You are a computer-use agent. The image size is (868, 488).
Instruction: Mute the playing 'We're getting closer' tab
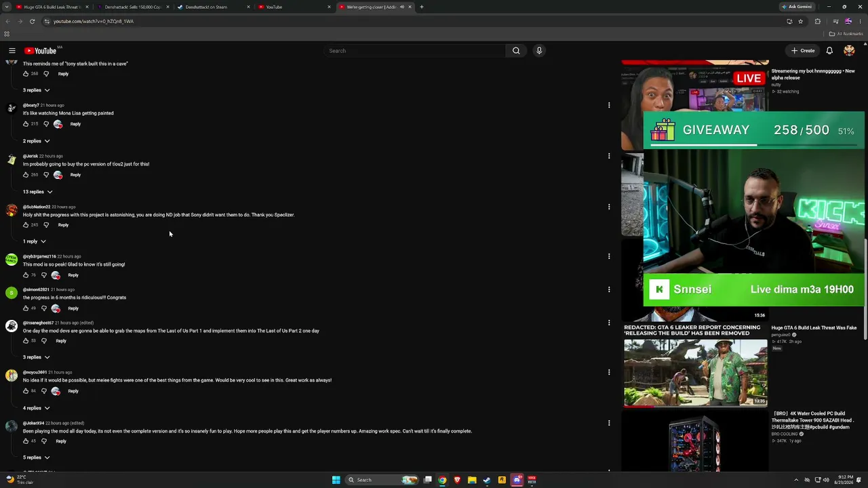[x=401, y=7]
